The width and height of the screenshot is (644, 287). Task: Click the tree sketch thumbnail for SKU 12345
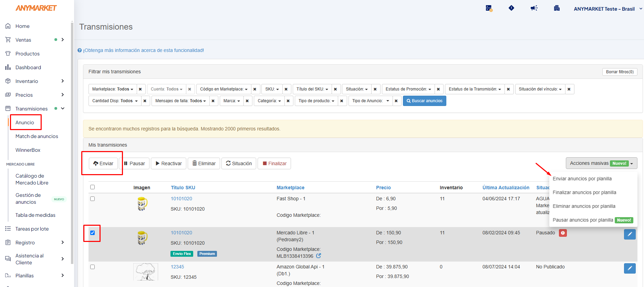coord(146,272)
